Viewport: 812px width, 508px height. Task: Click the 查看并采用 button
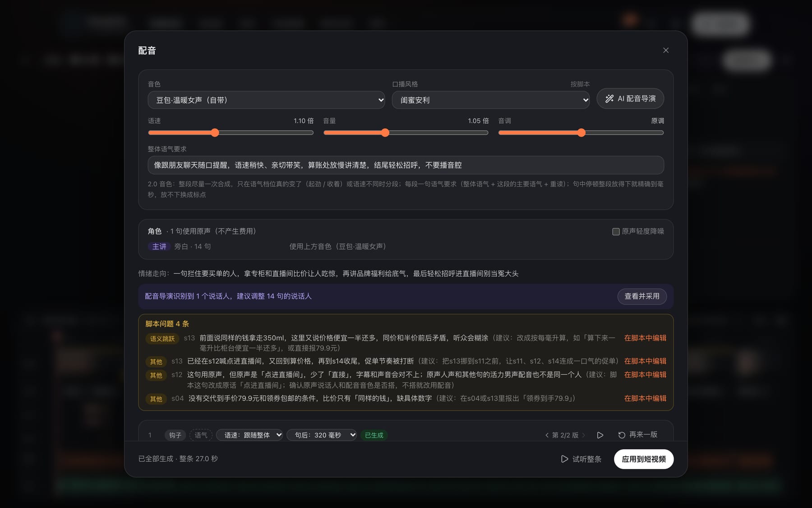click(x=642, y=296)
